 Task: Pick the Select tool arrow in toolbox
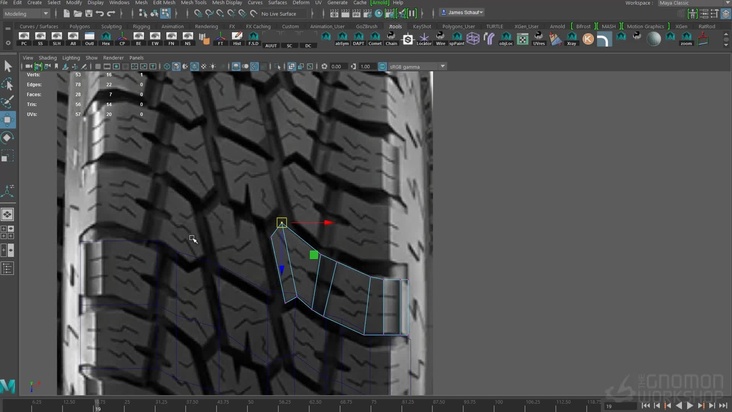click(7, 66)
